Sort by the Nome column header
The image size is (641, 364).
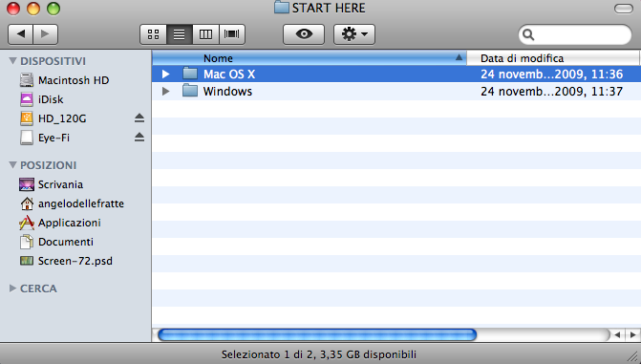(310, 58)
